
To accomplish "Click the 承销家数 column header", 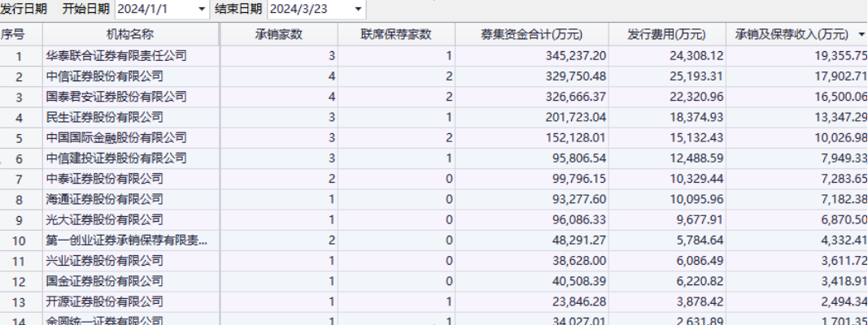I will [278, 35].
